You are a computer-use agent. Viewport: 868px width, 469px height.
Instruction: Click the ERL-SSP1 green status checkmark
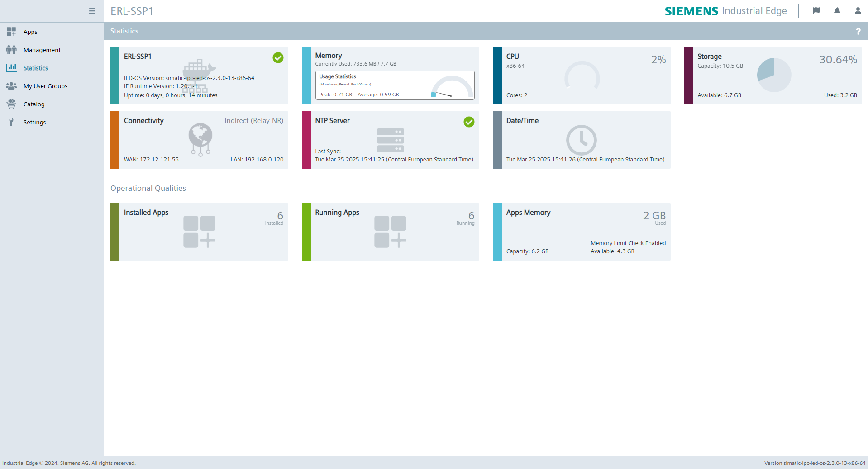pyautogui.click(x=278, y=57)
